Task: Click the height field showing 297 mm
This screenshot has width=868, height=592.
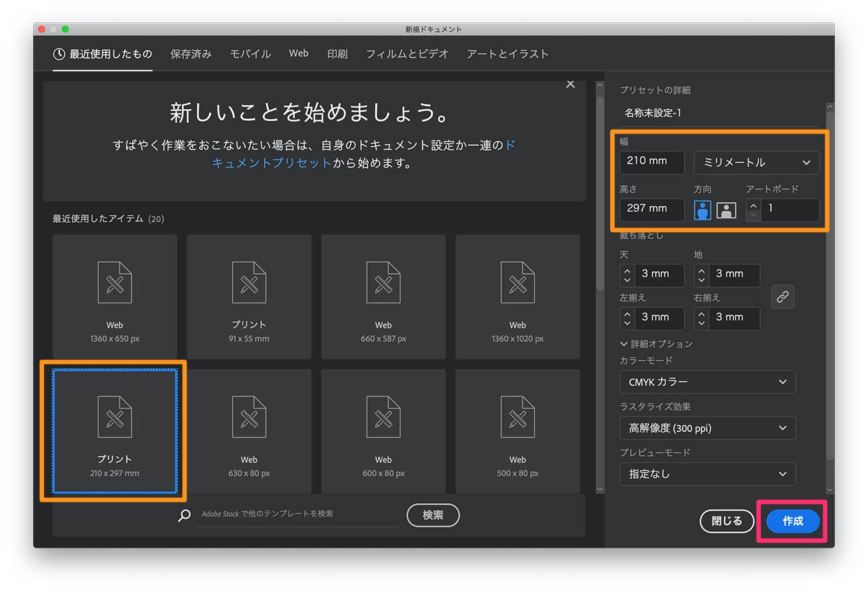Action: (x=652, y=209)
